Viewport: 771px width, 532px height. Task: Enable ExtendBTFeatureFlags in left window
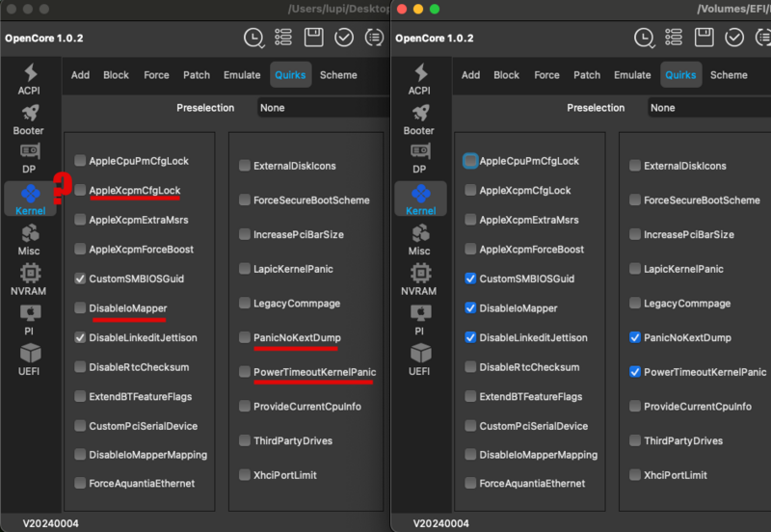(x=80, y=396)
